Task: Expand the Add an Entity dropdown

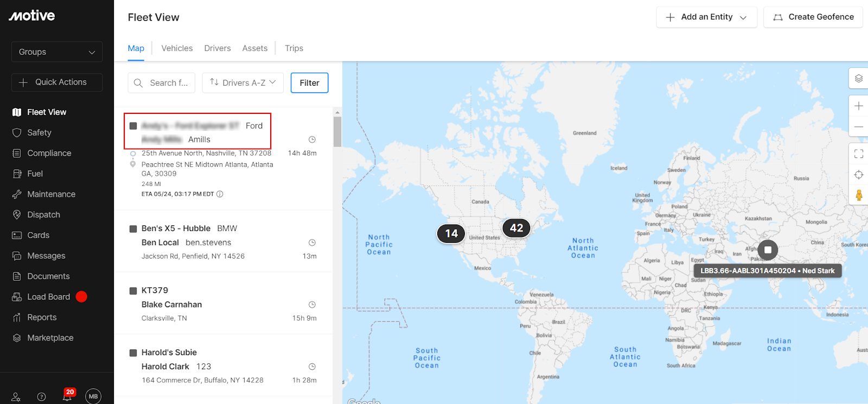Action: pos(706,17)
